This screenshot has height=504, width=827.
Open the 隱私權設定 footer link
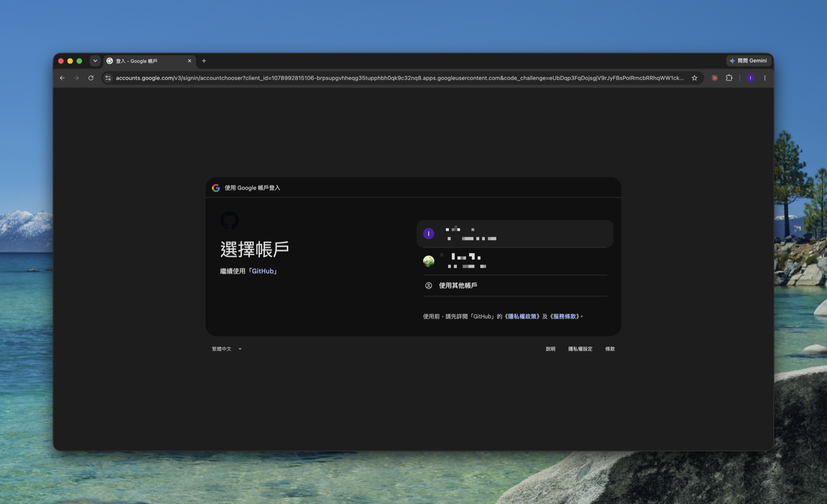[x=580, y=349]
